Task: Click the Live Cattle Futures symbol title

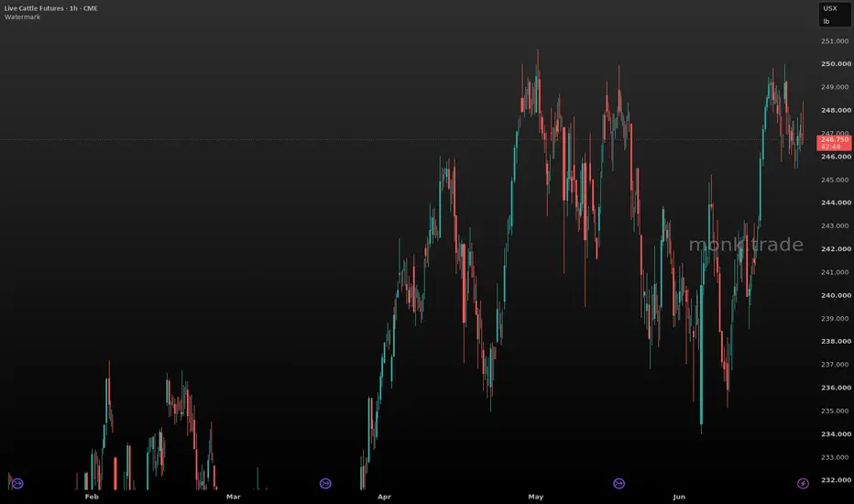Action: coord(51,8)
